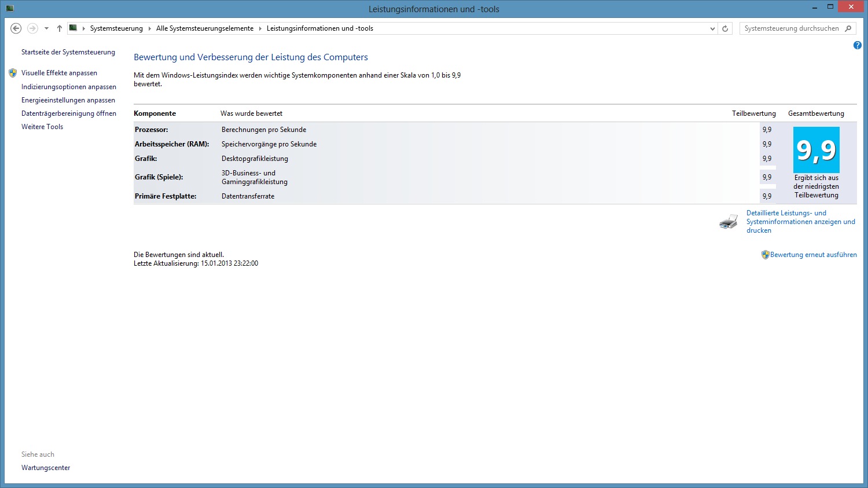Viewport: 868px width, 488px height.
Task: Click the shield icon beside Visuelle Effekte
Action: (x=13, y=73)
